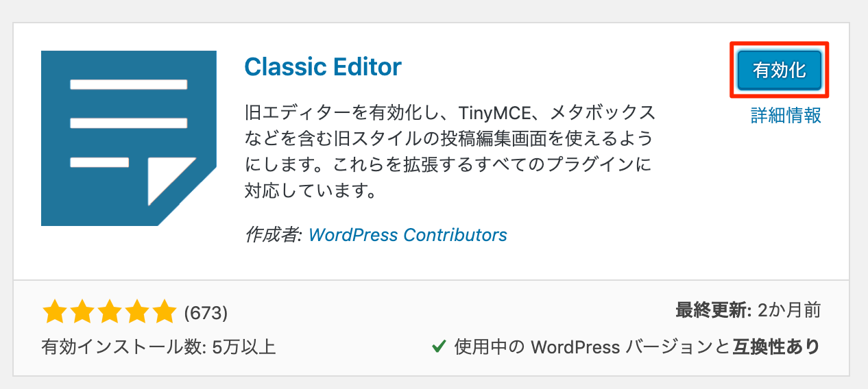
Task: Click the folded page corner in plugin icon
Action: [x=171, y=181]
